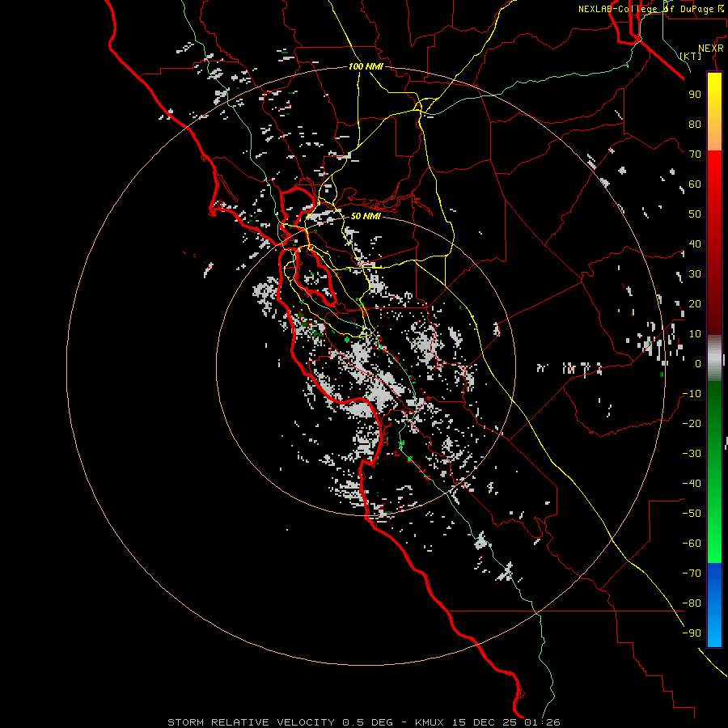Click the "80" scale value
Viewport: 728px width, 728px height.
(x=695, y=124)
